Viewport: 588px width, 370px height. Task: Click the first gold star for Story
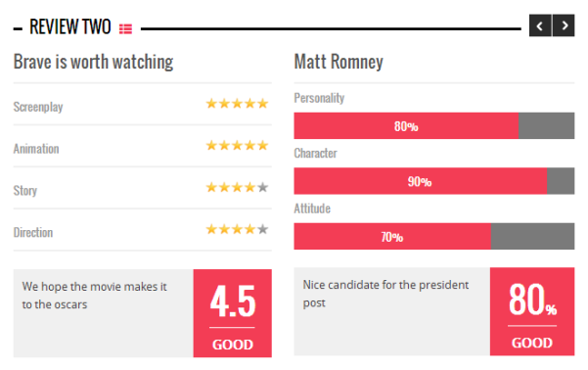tap(211, 187)
